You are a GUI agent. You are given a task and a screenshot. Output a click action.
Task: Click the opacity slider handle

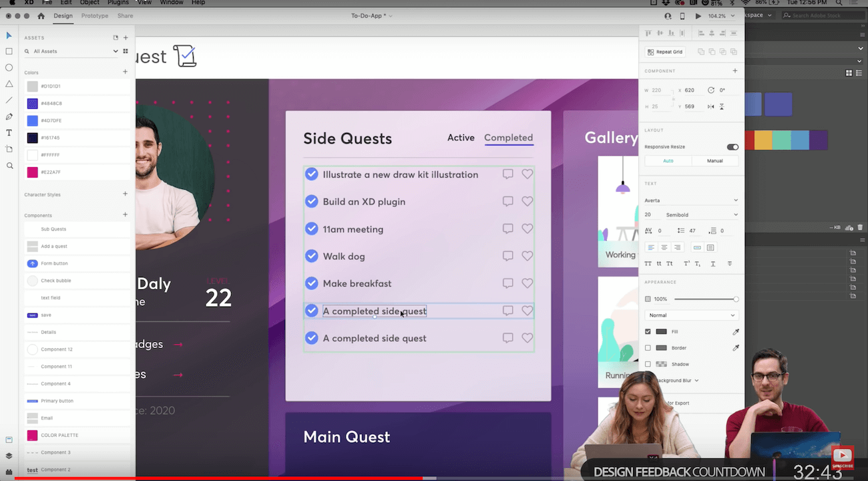pos(736,299)
